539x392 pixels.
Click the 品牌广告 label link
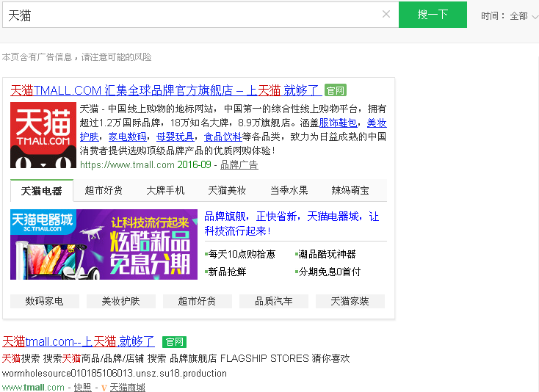click(x=239, y=165)
